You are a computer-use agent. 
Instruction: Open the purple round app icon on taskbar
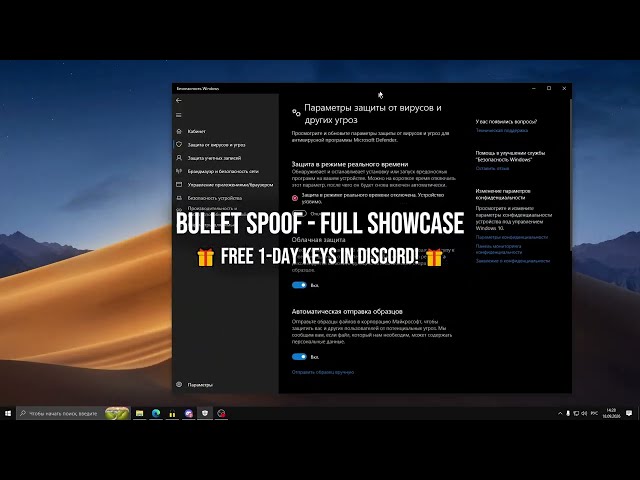pyautogui.click(x=189, y=413)
